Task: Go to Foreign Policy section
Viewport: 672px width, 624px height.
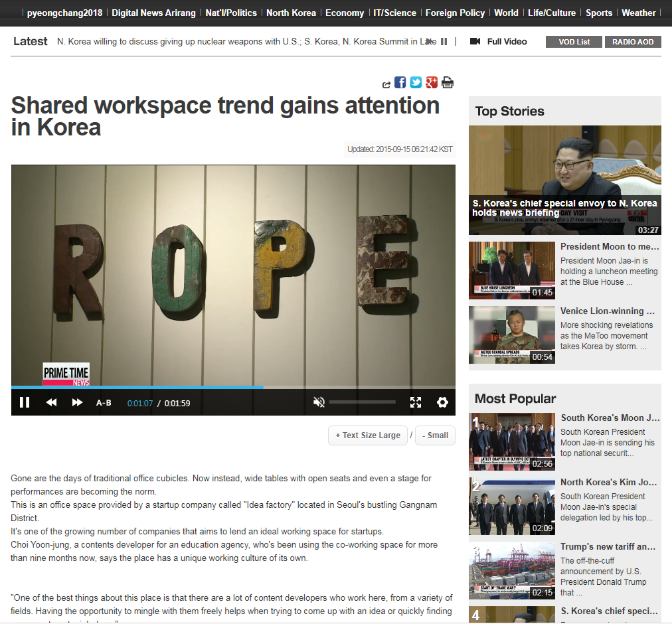Action: click(x=455, y=13)
